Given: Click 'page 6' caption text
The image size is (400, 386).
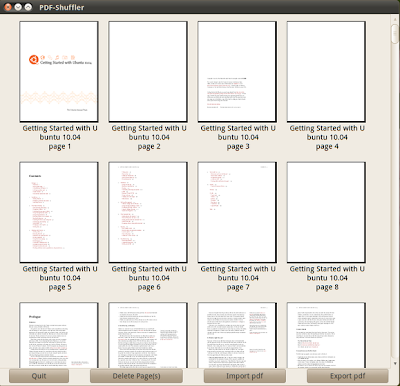Looking at the screenshot, I should click(x=149, y=287).
